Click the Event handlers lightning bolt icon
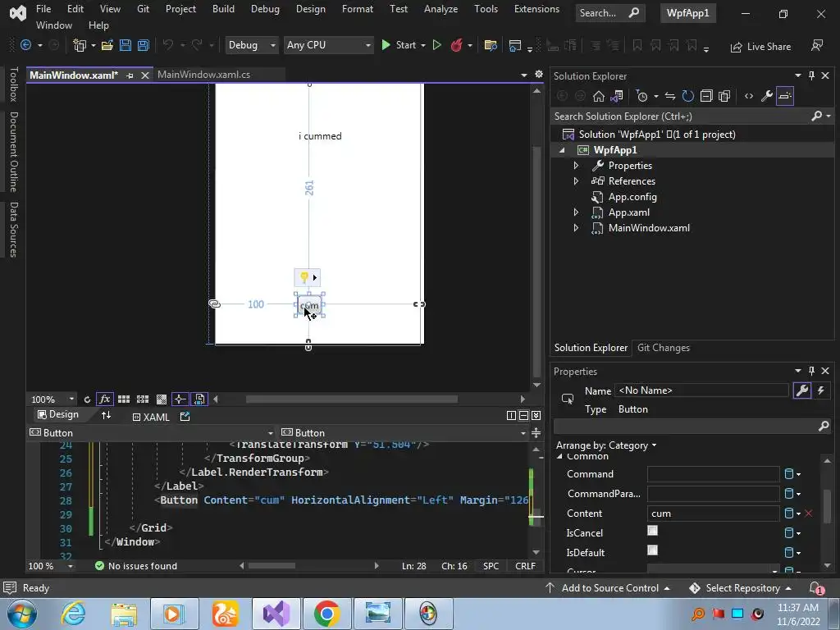The height and width of the screenshot is (630, 840). tap(820, 390)
